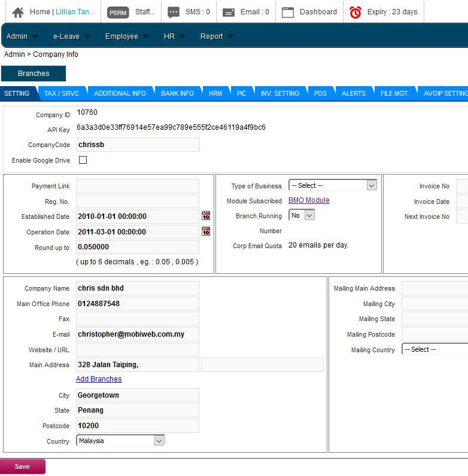Click the Save button
The width and height of the screenshot is (468, 476).
[x=23, y=466]
